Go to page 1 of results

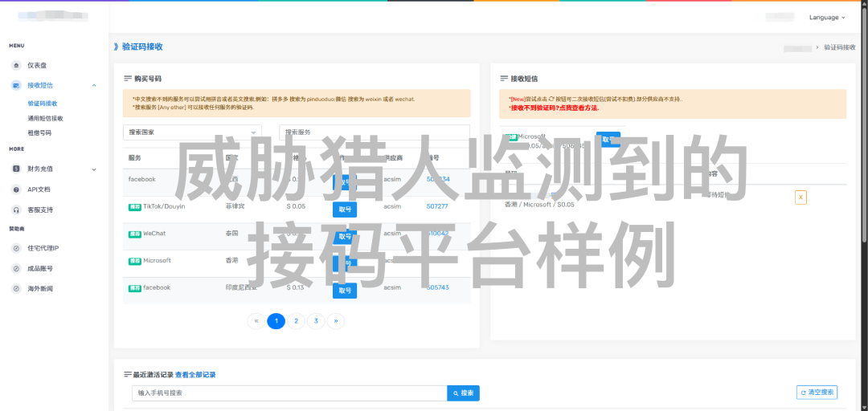tap(276, 321)
